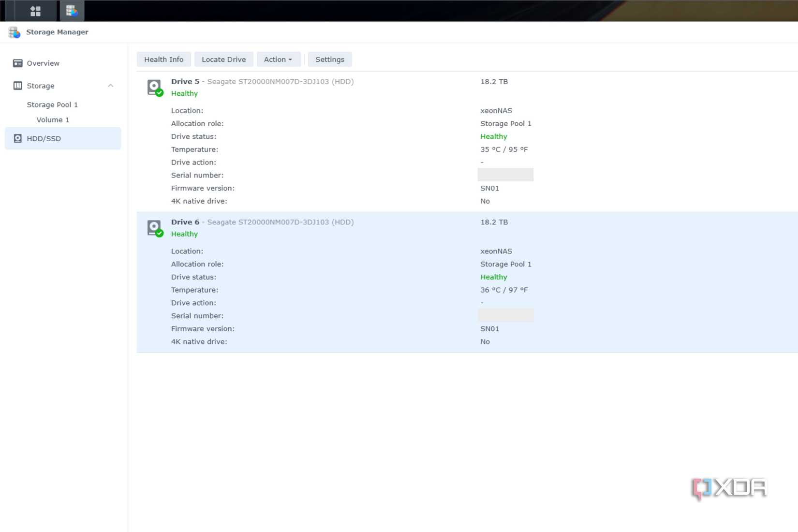Go to Storage Pool 1
This screenshot has height=532, width=798.
pos(52,104)
